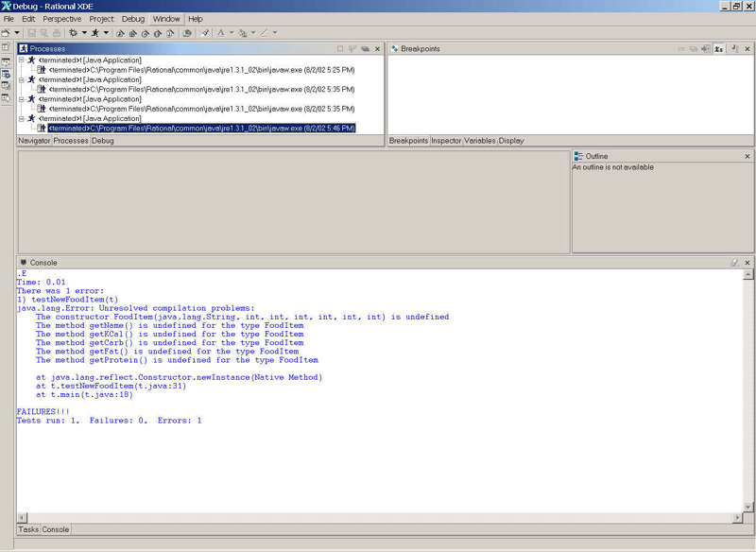Collapse third terminated Java Application node
Image resolution: width=756 pixels, height=552 pixels.
tap(21, 99)
